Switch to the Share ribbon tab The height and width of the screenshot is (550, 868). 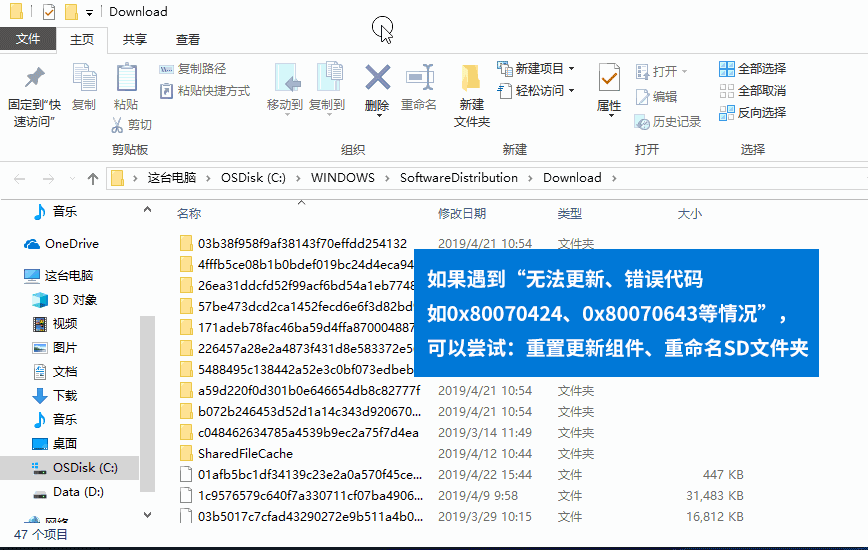tap(135, 39)
